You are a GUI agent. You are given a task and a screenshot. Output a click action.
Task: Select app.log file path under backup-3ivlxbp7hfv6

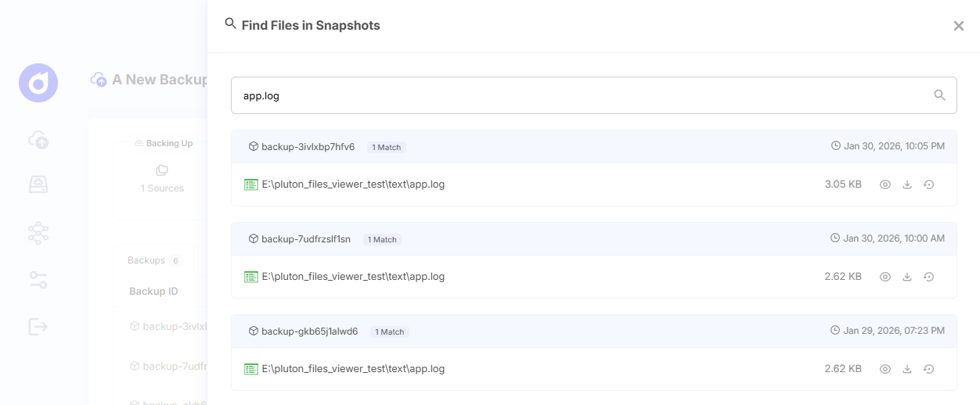pos(353,185)
